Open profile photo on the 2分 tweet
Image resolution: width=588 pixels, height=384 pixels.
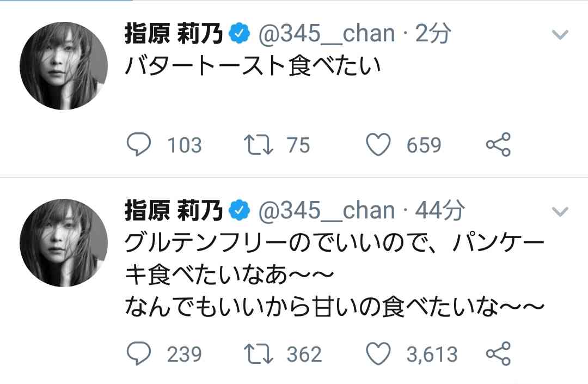[x=64, y=66]
